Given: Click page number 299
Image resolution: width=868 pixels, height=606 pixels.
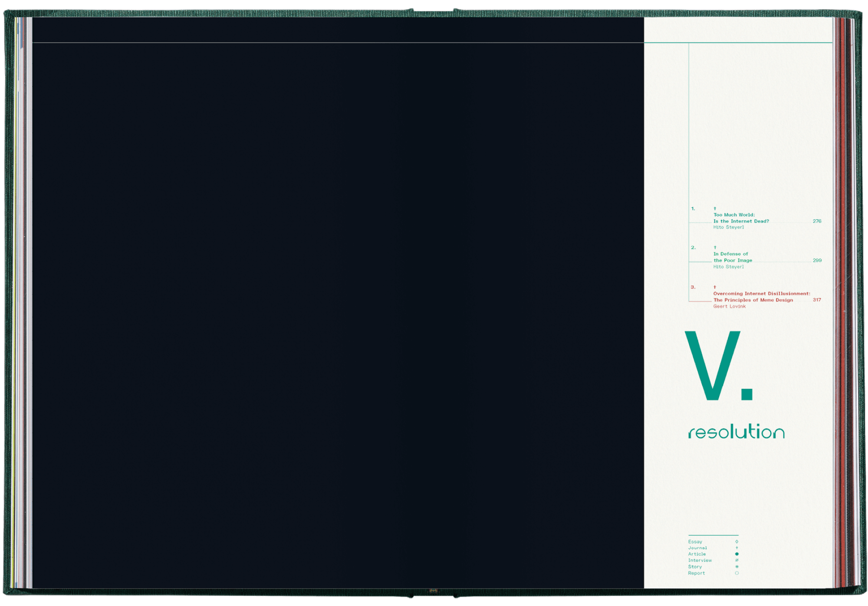Looking at the screenshot, I should (817, 260).
